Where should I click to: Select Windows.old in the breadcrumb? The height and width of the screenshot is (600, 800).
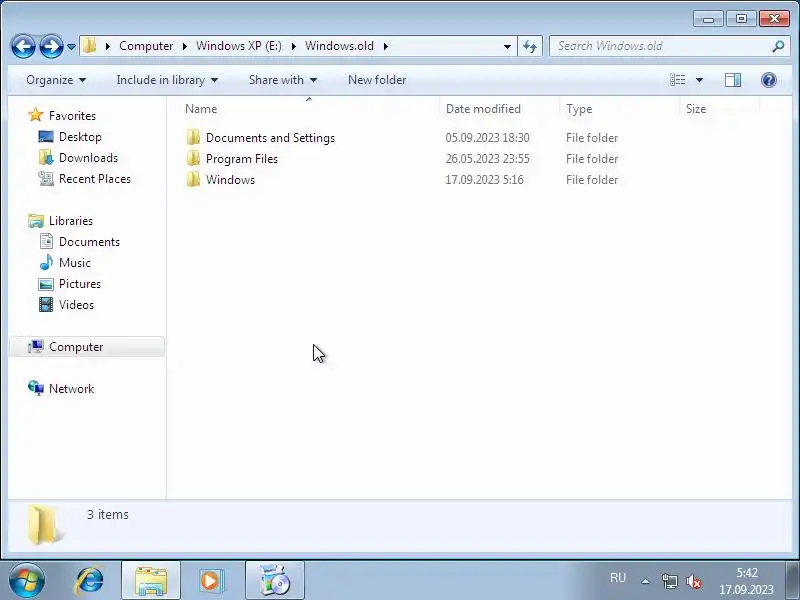339,46
